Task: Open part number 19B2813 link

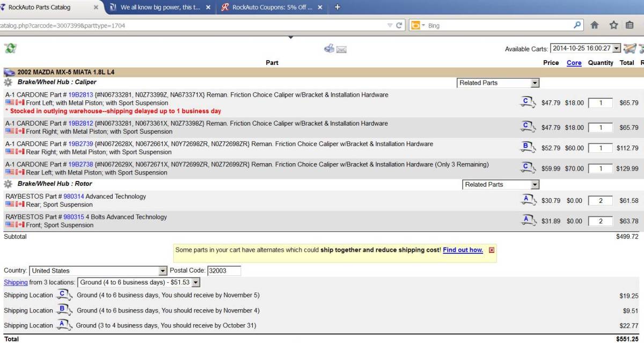Action: click(x=80, y=95)
